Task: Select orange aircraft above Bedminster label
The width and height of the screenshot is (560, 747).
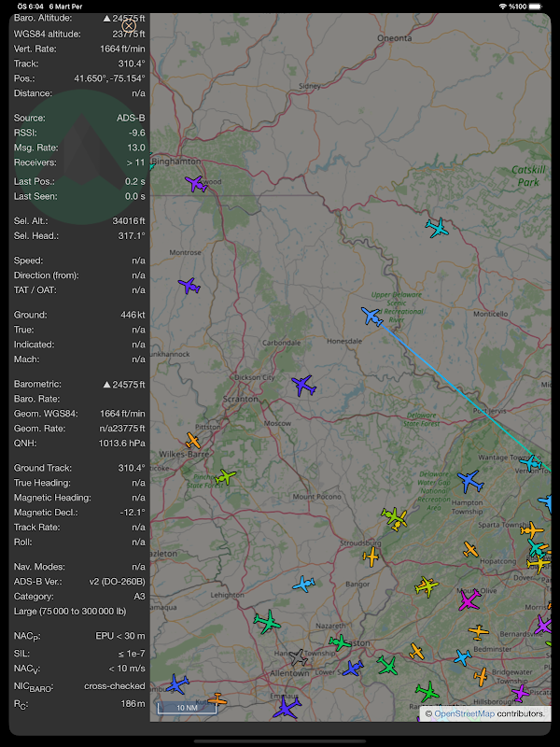Action: (478, 632)
